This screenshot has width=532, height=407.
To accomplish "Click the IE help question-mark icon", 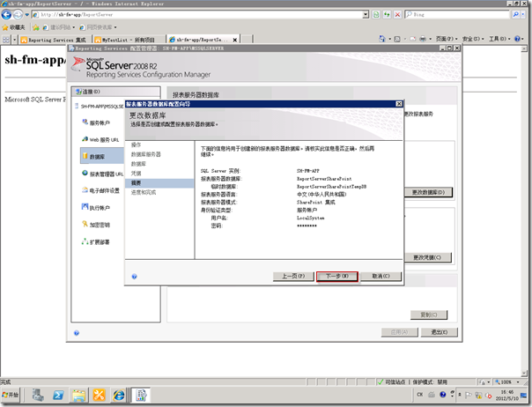I will point(517,39).
